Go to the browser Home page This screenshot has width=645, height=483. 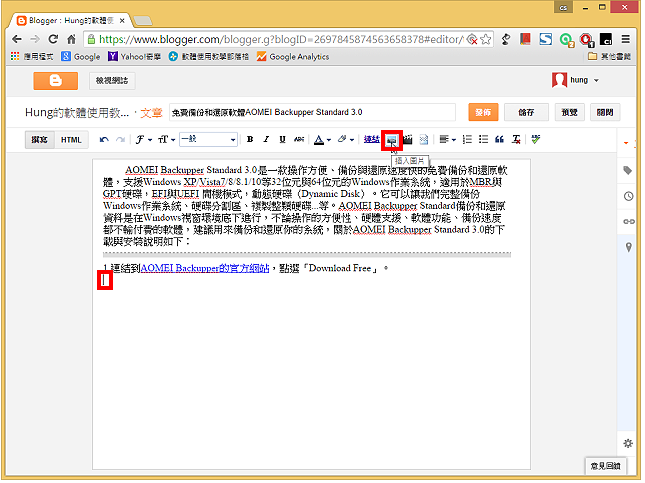(x=71, y=39)
